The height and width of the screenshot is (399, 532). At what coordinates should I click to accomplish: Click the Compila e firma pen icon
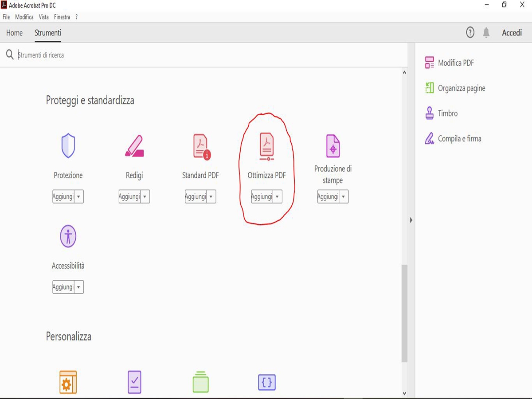[429, 138]
